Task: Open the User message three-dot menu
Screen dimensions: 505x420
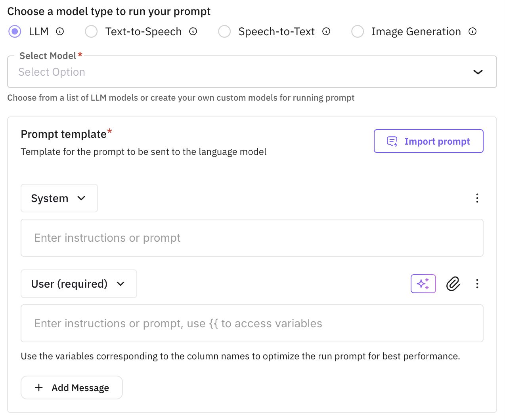Action: click(x=477, y=284)
